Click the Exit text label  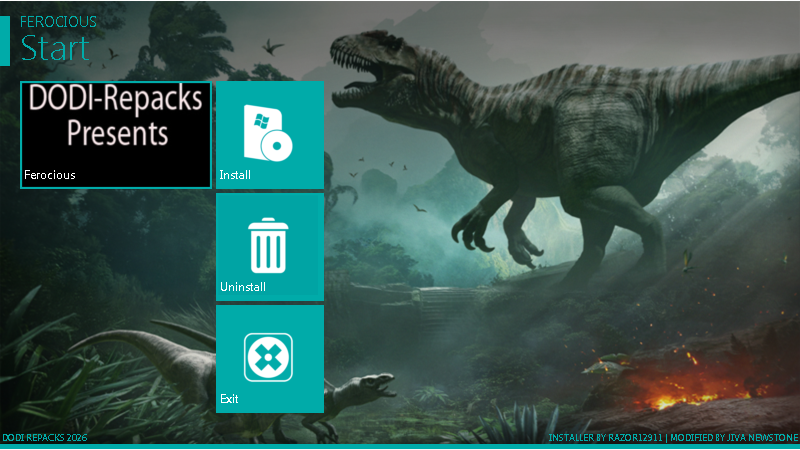tap(229, 399)
